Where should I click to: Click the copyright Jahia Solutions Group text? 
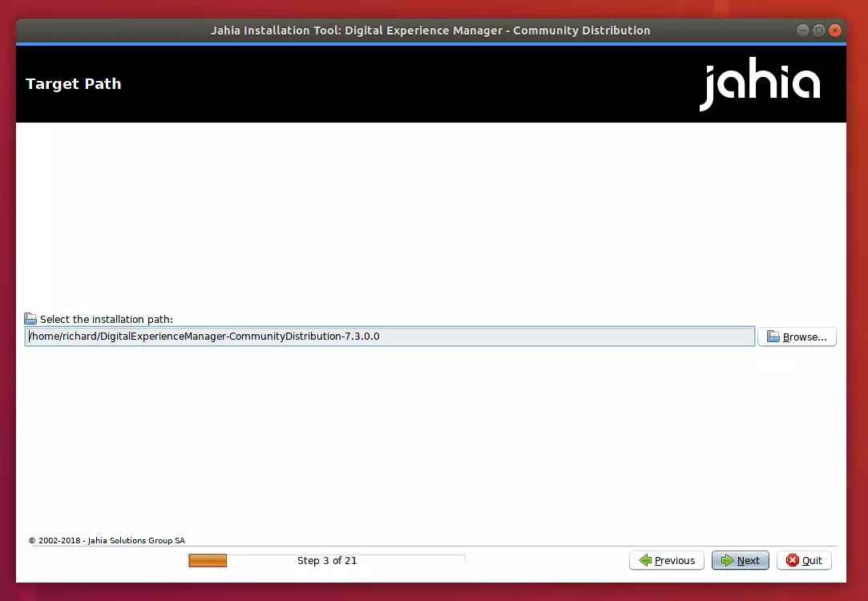tap(107, 540)
